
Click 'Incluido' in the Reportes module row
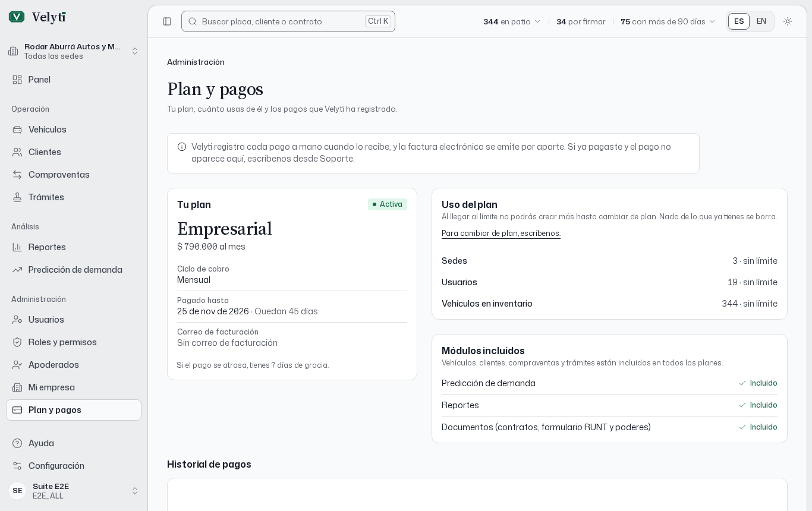click(x=758, y=405)
